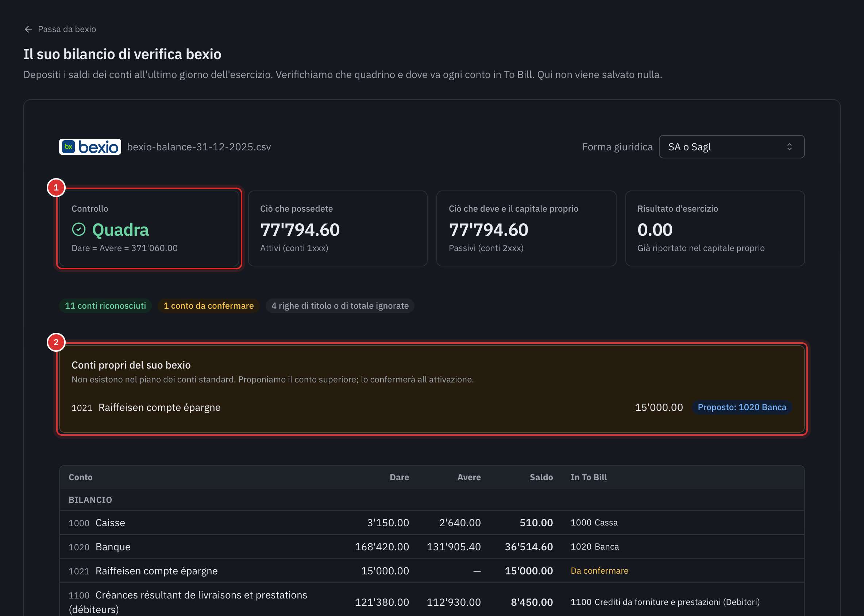This screenshot has height=616, width=864.
Task: Open the Forma giuridica dropdown
Action: (731, 147)
